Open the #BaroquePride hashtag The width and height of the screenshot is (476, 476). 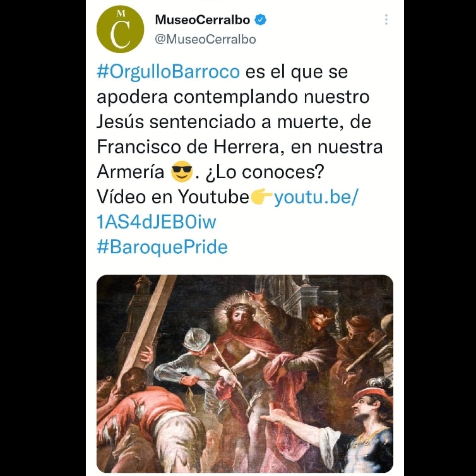162,247
